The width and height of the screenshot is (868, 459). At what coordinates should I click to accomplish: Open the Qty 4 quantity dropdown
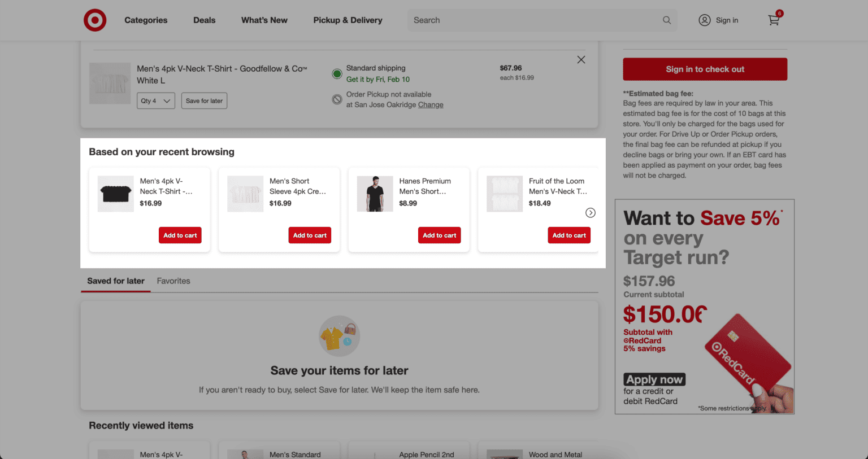(x=155, y=100)
